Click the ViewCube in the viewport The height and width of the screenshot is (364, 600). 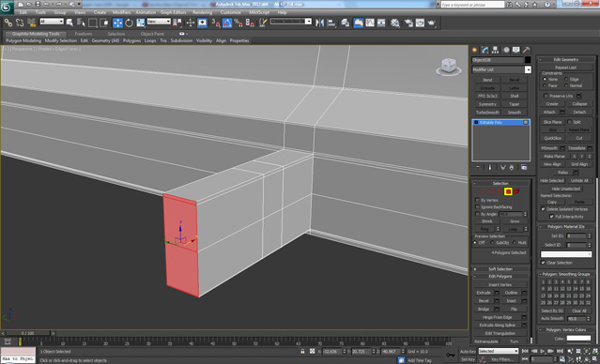(448, 67)
